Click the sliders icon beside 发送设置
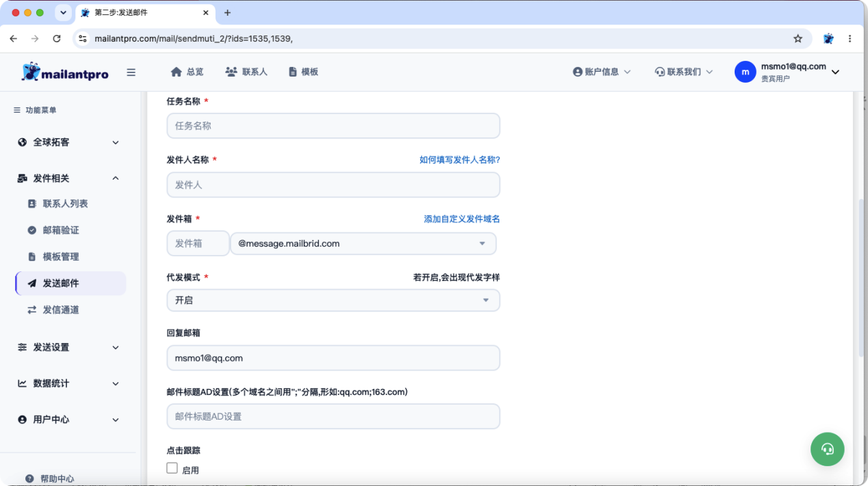The width and height of the screenshot is (868, 486). 22,347
